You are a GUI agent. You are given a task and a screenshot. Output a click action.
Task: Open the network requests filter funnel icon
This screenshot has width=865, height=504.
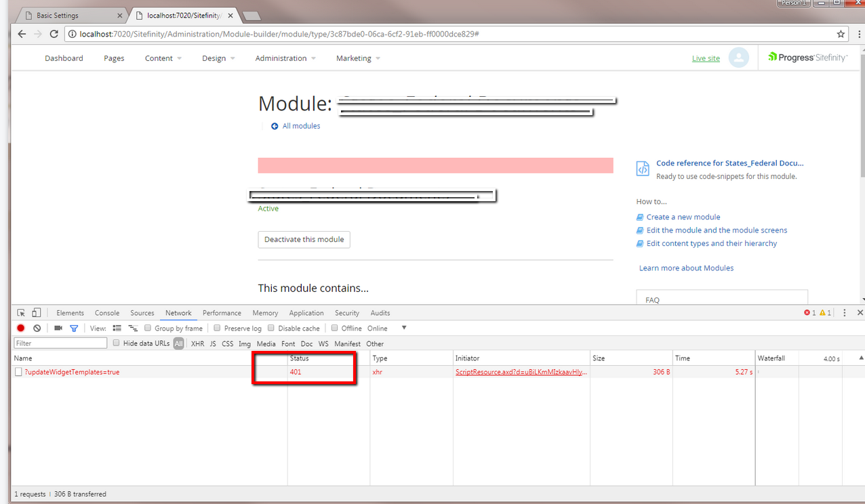pyautogui.click(x=74, y=328)
